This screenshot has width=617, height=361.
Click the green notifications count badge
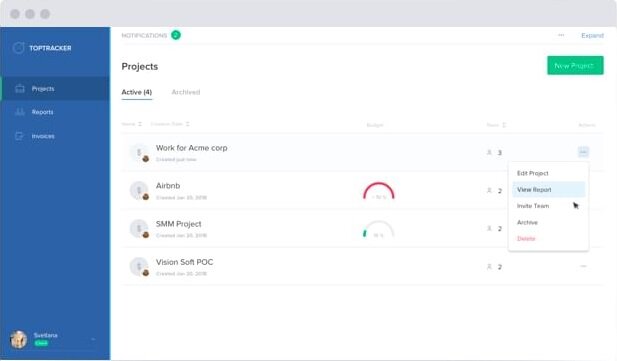tap(176, 35)
